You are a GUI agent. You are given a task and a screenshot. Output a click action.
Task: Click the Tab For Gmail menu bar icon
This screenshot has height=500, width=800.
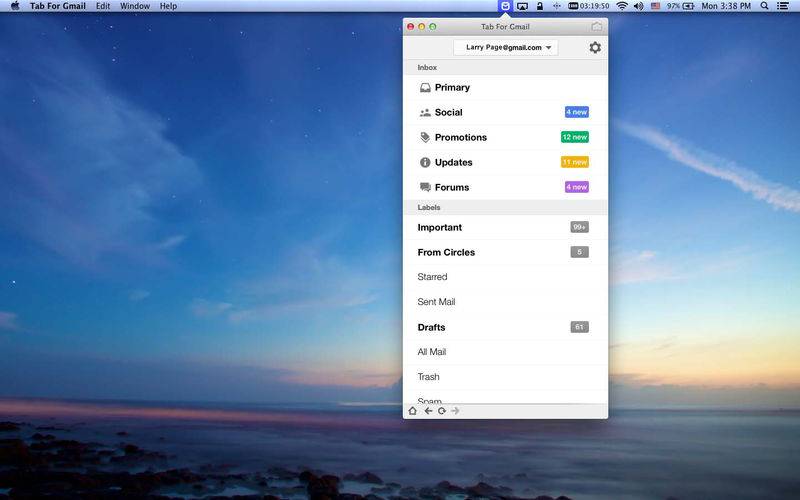click(x=505, y=6)
